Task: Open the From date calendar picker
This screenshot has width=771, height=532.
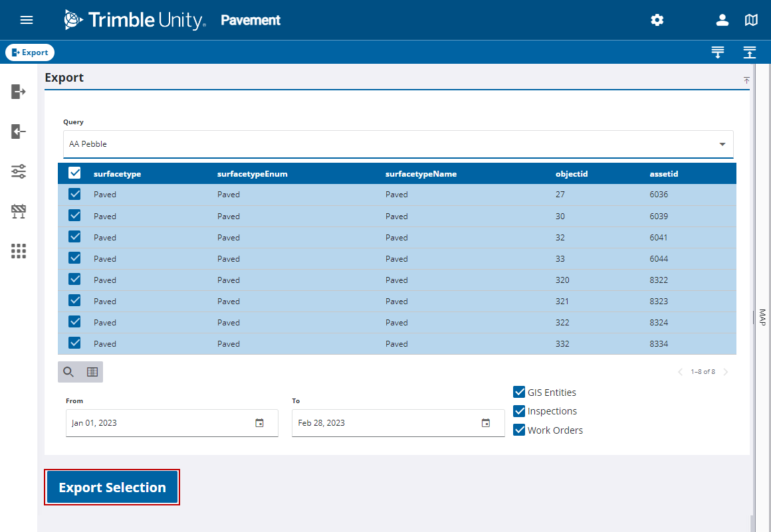Action: click(260, 423)
